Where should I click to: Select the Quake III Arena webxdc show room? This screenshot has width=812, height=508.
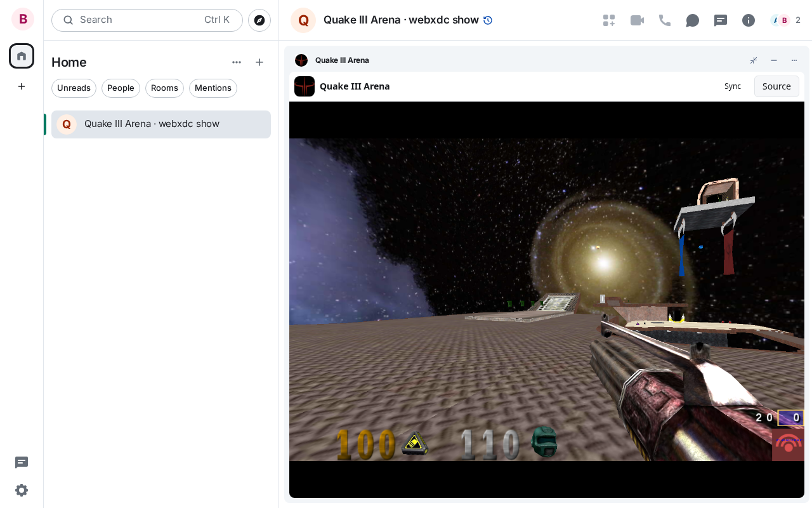[161, 124]
